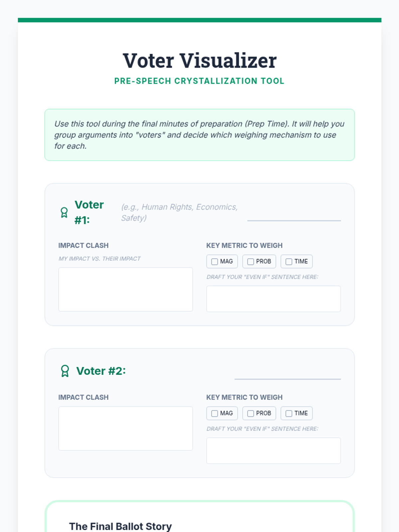Enable MAG metric for Voter #2
399x532 pixels.
coord(215,413)
